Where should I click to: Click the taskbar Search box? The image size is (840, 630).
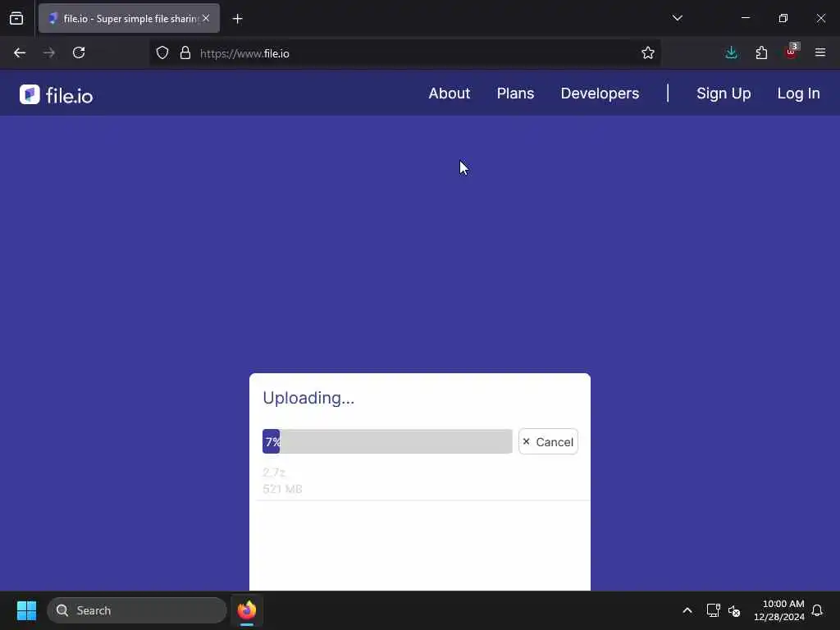pos(137,610)
